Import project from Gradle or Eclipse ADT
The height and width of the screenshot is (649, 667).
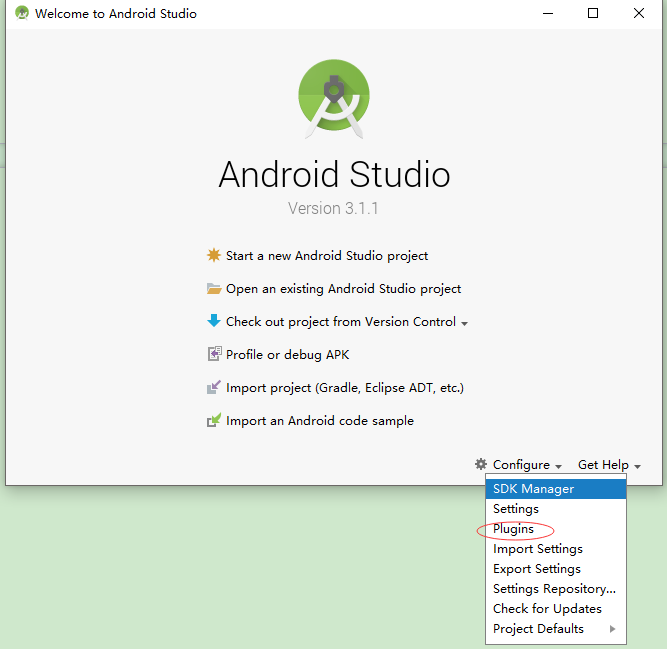(x=345, y=387)
